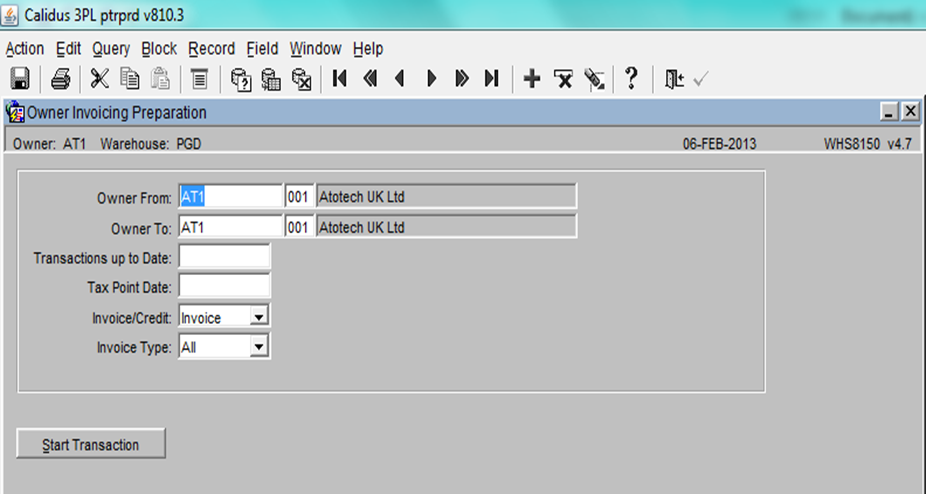Open the Query menu
The width and height of the screenshot is (926, 494).
point(111,48)
